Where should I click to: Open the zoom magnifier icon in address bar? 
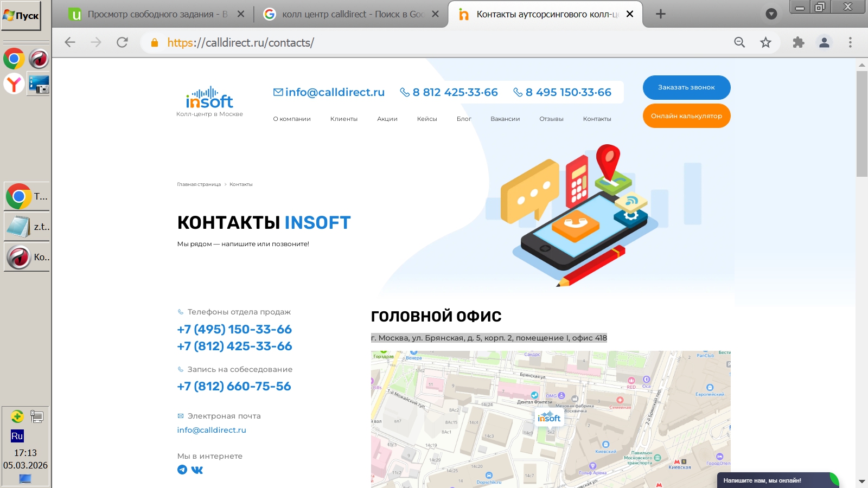(739, 42)
